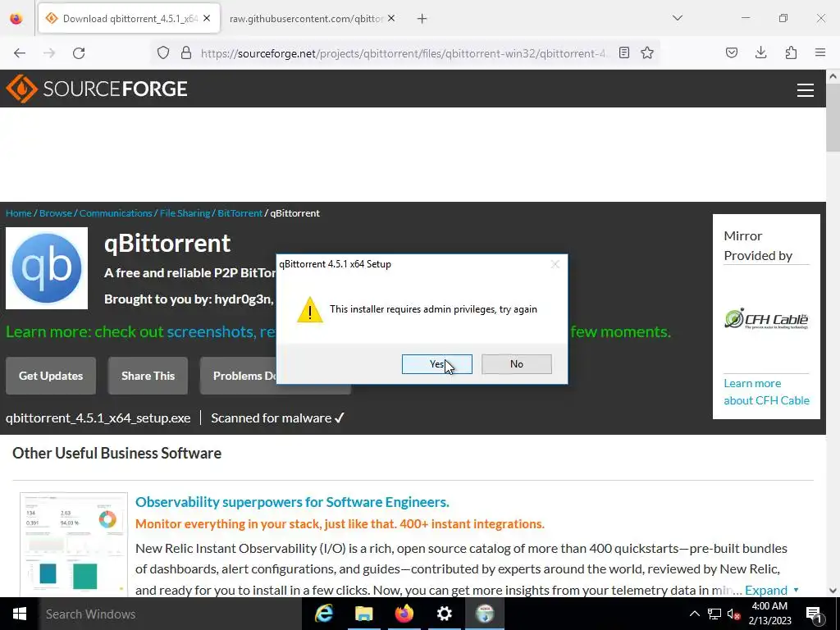Click the padlock site information icon
Viewport: 840px width, 630px height.
(186, 53)
